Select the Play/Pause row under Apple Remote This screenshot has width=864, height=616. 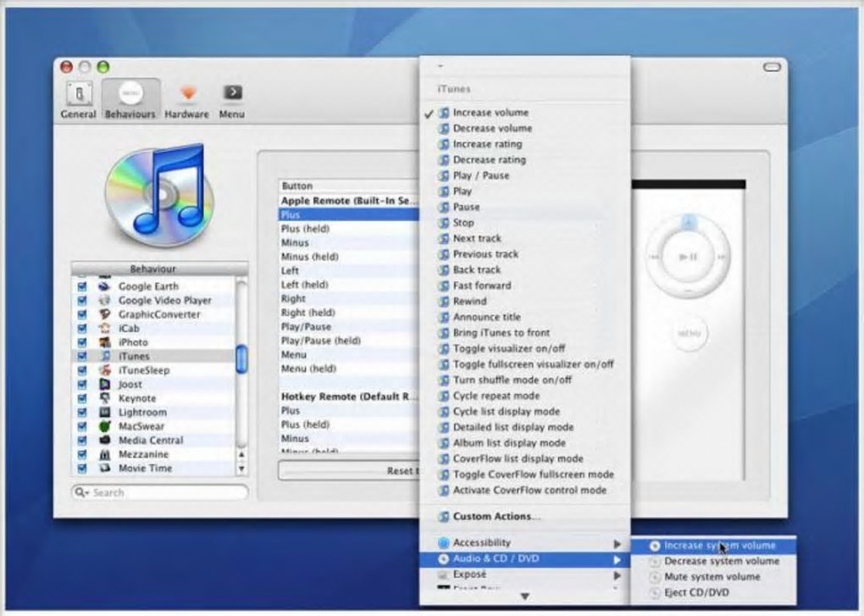(x=349, y=327)
